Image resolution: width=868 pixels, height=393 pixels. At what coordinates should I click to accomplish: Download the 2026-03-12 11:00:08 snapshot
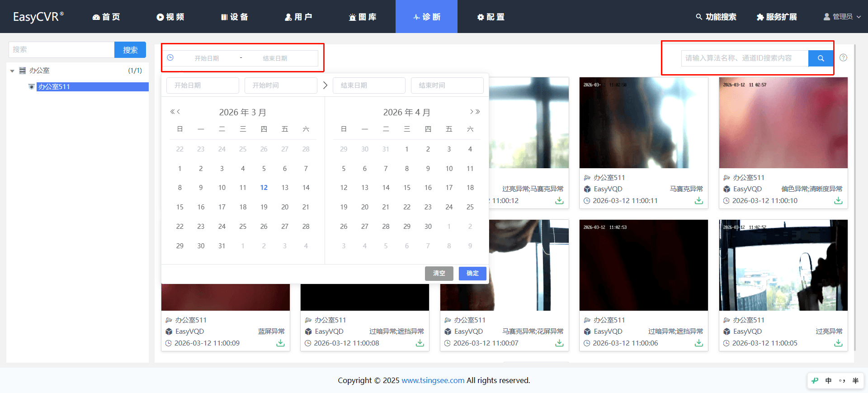[x=420, y=343]
